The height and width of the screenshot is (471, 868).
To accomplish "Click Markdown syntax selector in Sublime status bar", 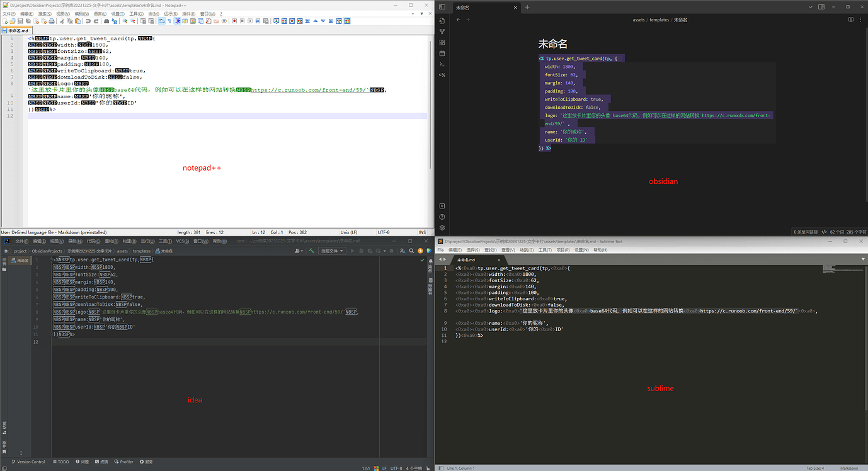I will [849, 468].
